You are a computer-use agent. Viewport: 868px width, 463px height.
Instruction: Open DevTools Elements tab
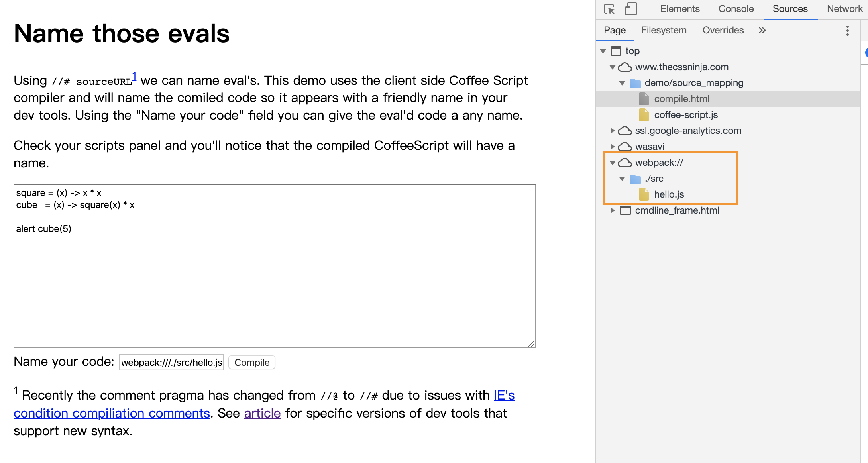680,9
